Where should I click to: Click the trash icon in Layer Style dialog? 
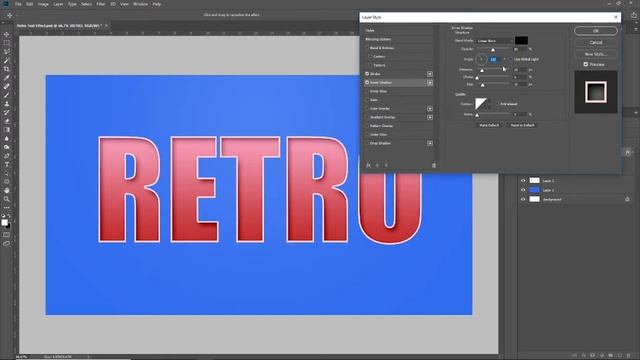(x=434, y=165)
